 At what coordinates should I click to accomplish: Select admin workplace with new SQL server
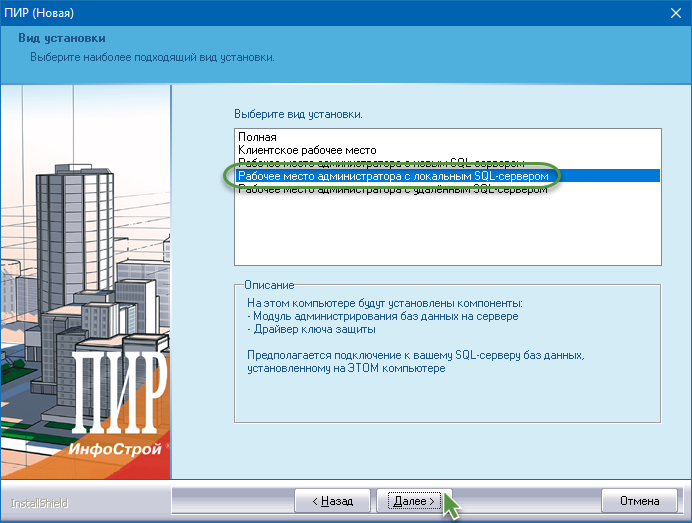pos(448,163)
